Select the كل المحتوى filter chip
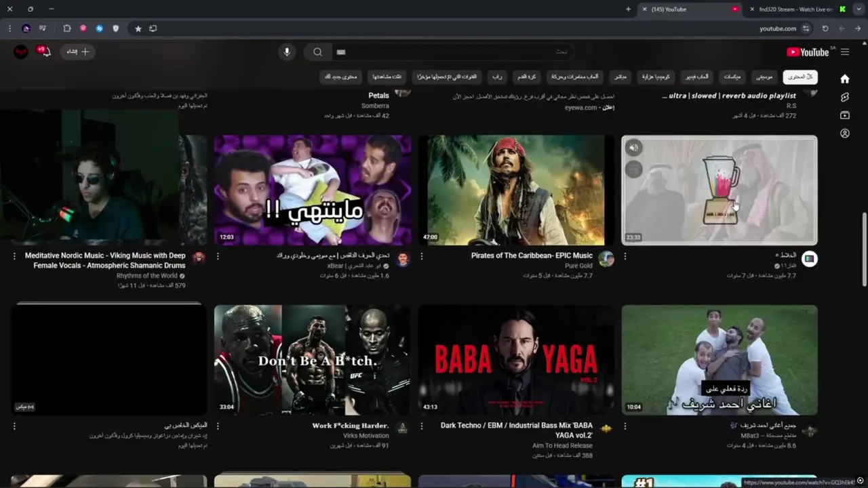 [x=800, y=77]
